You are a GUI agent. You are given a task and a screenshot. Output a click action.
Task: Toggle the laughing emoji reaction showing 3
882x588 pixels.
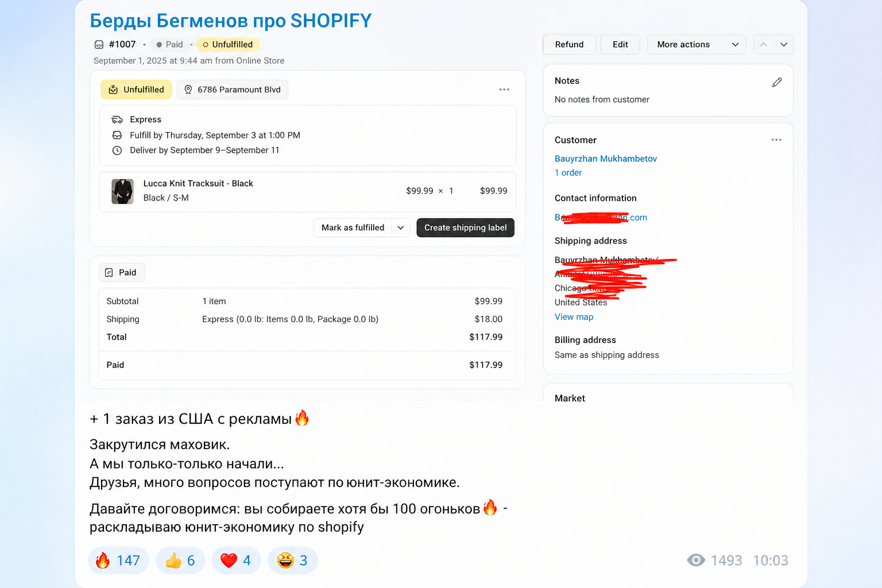(x=292, y=560)
